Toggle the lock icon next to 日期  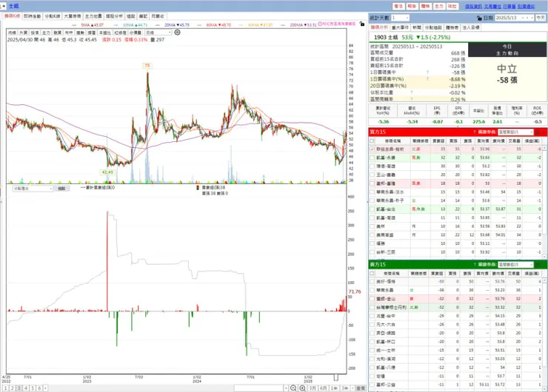click(x=479, y=18)
